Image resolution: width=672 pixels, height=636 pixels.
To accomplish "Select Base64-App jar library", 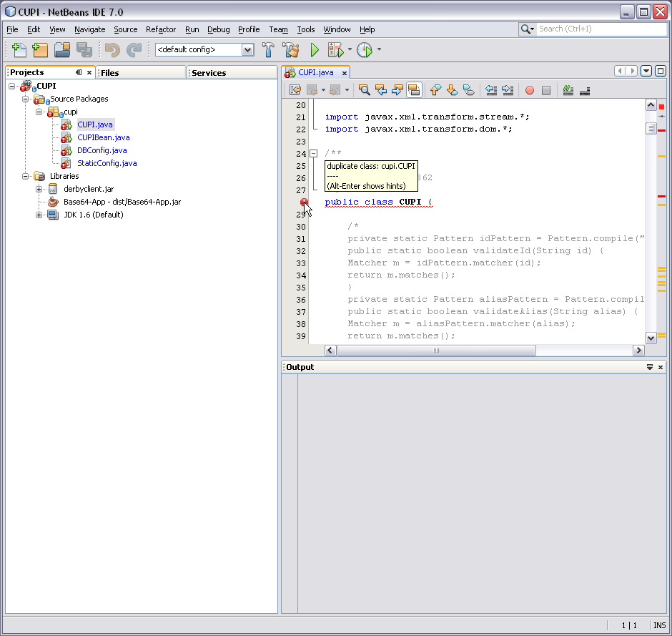I will pyautogui.click(x=122, y=202).
